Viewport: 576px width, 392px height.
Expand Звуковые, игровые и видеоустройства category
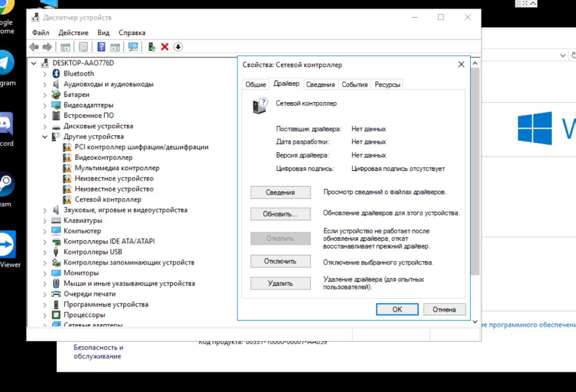pos(45,210)
